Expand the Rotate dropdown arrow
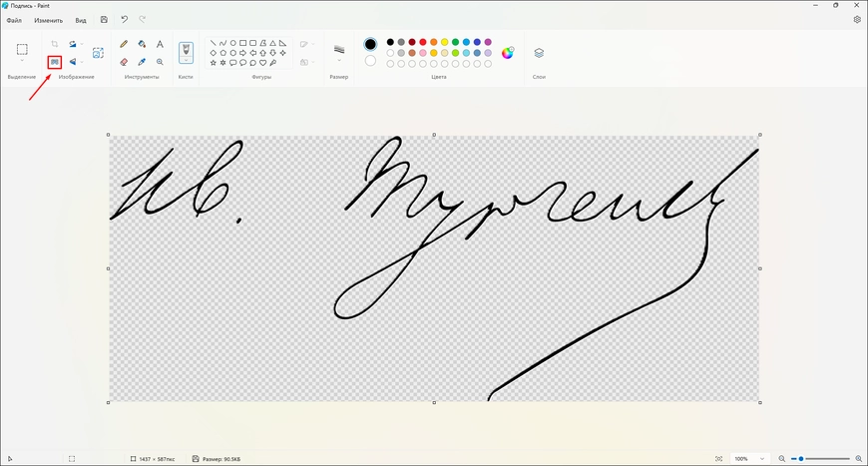868x466 pixels. point(82,44)
